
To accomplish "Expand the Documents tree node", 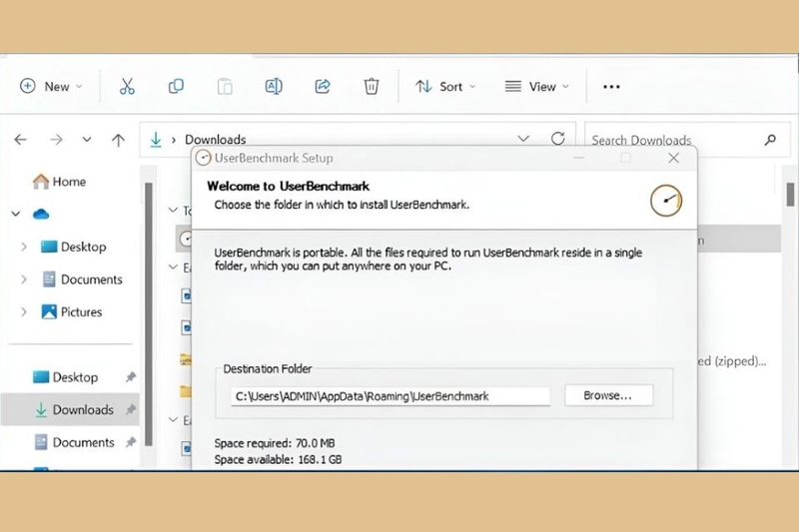I will 23,279.
